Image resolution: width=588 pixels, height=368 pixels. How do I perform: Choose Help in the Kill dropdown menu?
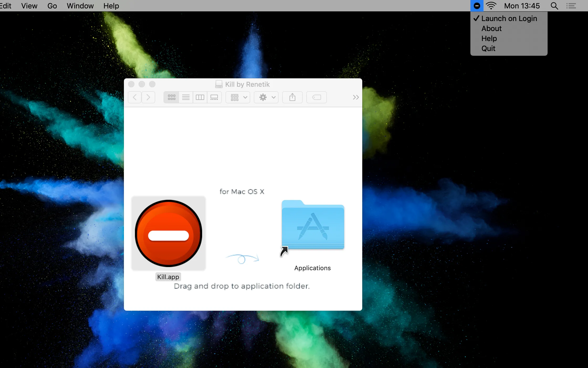509,38
